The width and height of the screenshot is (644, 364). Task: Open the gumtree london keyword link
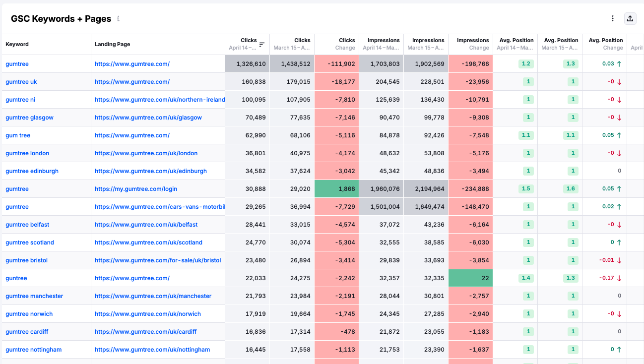[x=27, y=153]
